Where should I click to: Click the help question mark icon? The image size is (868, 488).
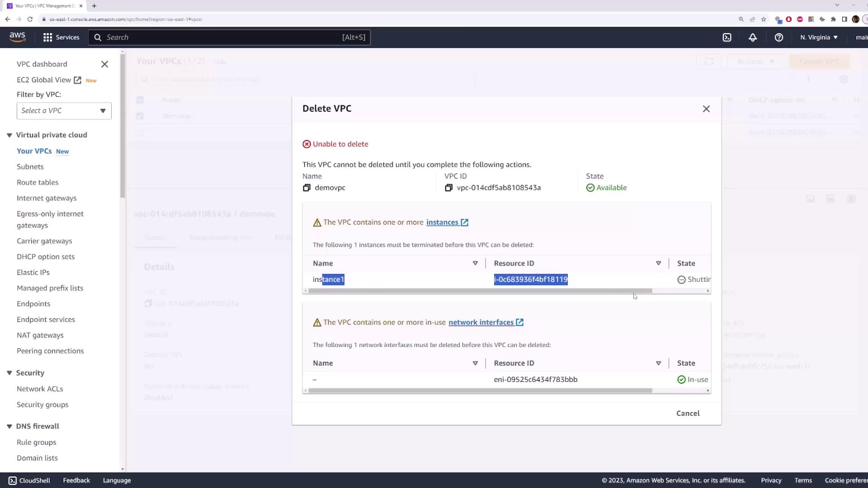coord(778,38)
